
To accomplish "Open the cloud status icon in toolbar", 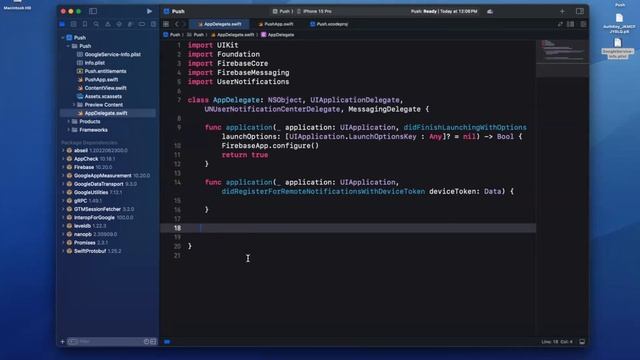I will pyautogui.click(x=490, y=11).
